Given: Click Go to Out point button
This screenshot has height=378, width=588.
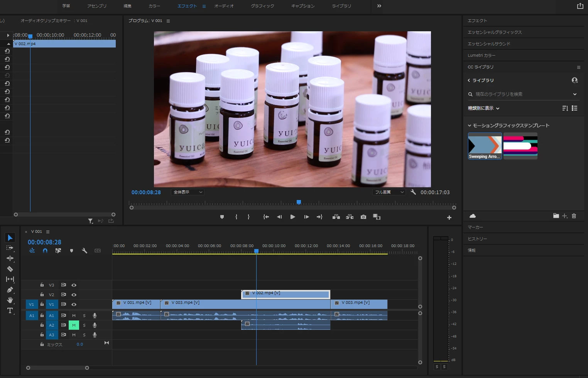Looking at the screenshot, I should (x=319, y=217).
